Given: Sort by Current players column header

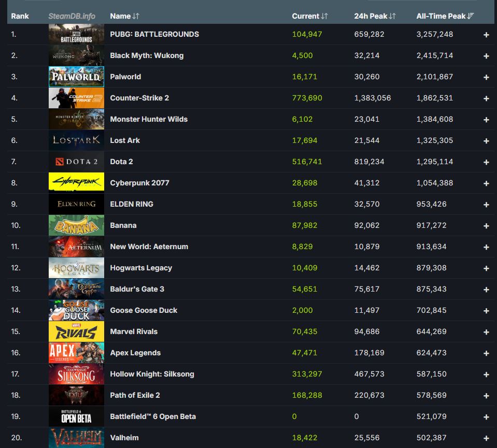Looking at the screenshot, I should pyautogui.click(x=309, y=16).
